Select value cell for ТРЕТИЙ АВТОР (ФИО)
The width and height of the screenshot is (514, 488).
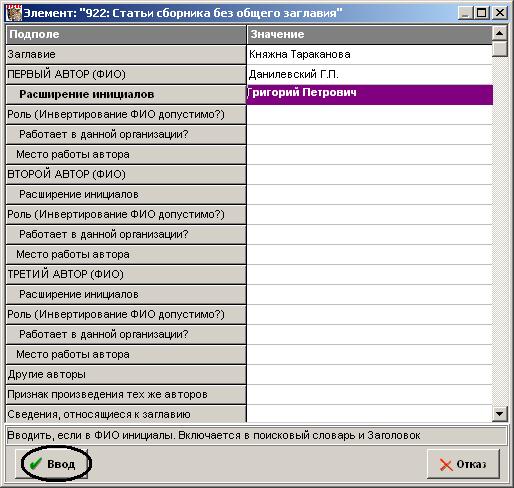click(369, 274)
